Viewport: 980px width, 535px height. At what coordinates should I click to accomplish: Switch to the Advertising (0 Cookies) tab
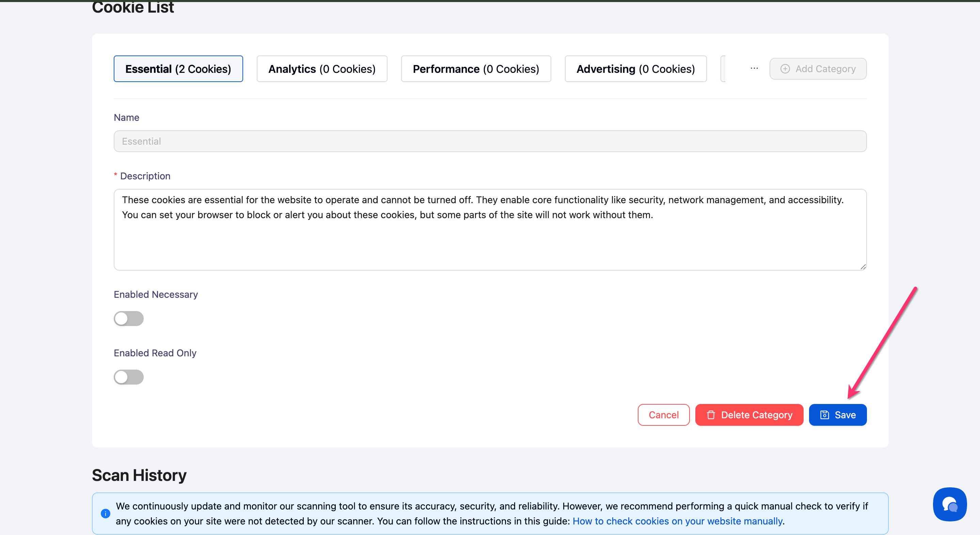pos(636,69)
